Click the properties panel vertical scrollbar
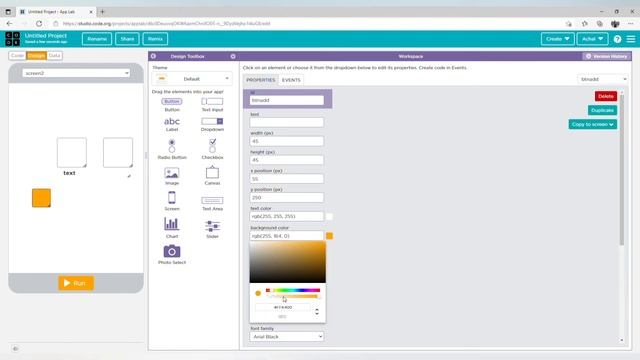 (x=622, y=169)
